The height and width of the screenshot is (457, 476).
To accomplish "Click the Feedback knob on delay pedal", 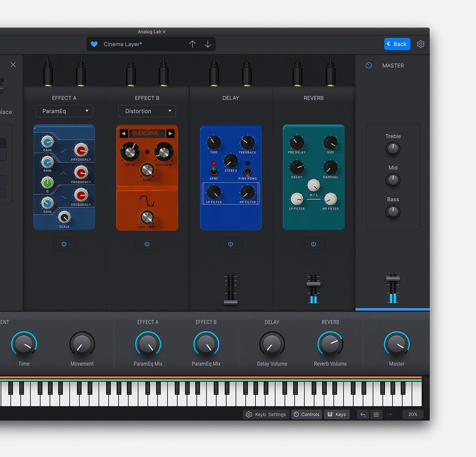I will (248, 142).
